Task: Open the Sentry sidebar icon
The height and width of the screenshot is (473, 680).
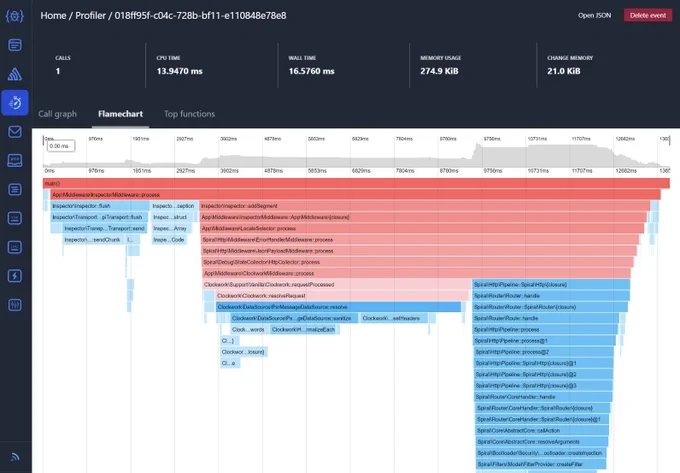Action: pyautogui.click(x=15, y=74)
